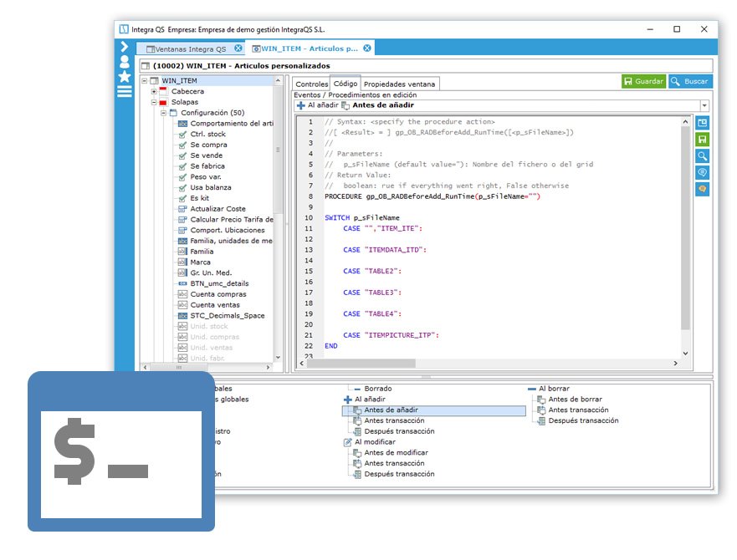Viewport: 737px width, 560px height.
Task: Click the Guardar button
Action: [x=643, y=81]
